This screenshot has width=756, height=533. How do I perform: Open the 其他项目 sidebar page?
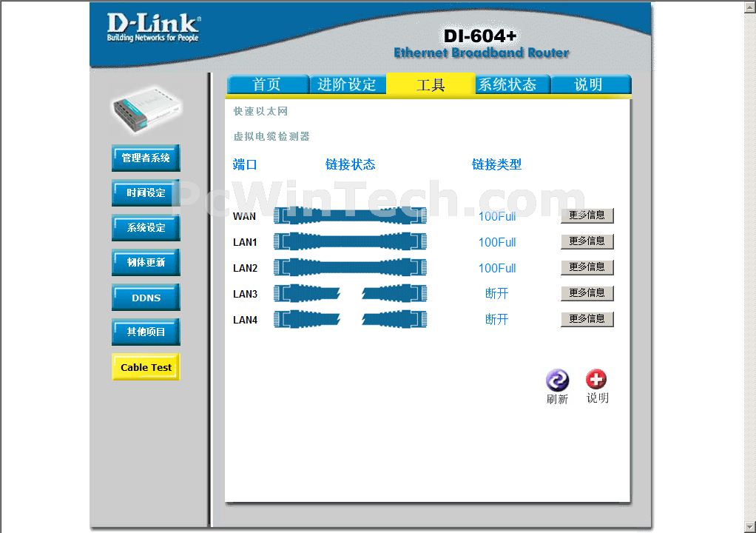click(x=146, y=332)
